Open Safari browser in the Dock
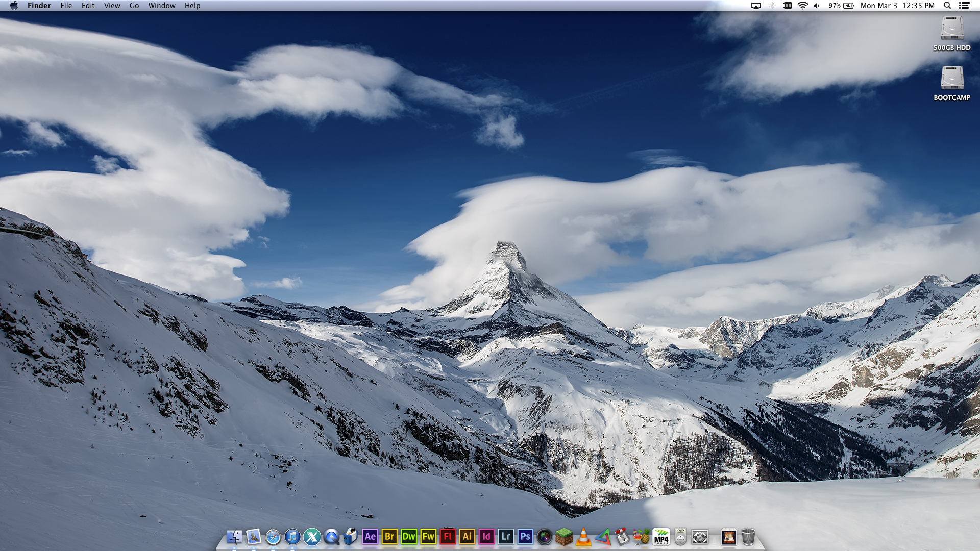Viewport: 980px width, 551px height. point(273,537)
